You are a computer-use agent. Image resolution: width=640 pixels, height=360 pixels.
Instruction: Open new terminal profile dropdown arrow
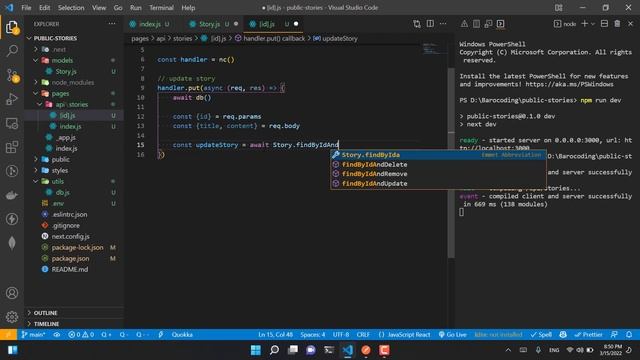[x=593, y=24]
